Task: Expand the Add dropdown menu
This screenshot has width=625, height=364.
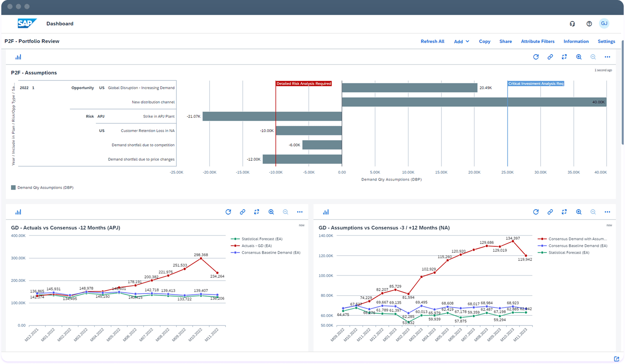Action: pos(461,42)
